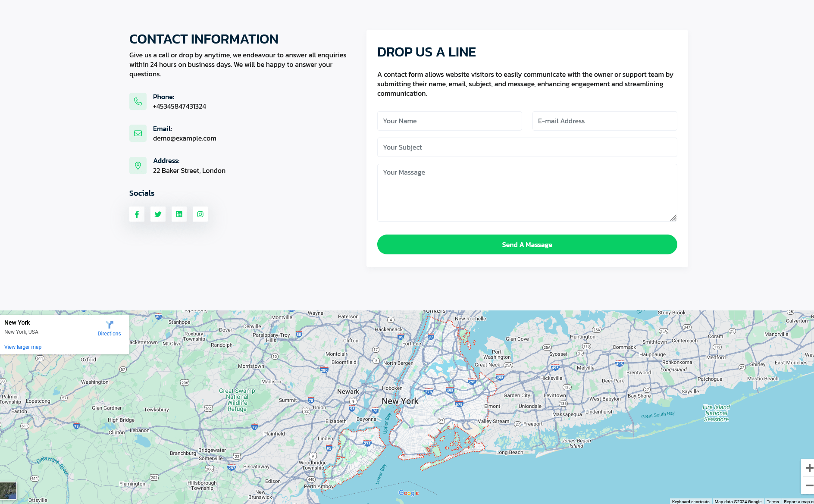Click the Facebook social icon
Viewport: 814px width, 504px height.
click(x=137, y=214)
